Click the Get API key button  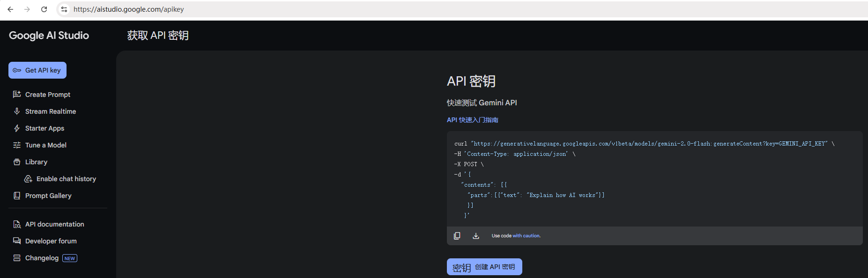(x=37, y=70)
